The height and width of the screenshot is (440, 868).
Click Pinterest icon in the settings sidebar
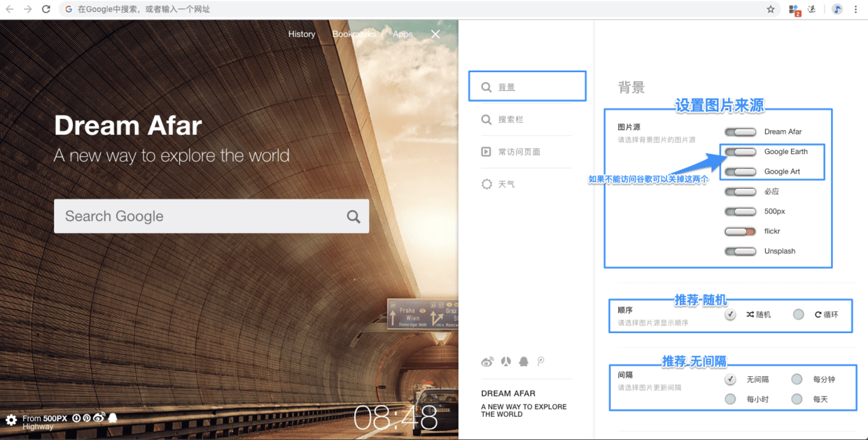[541, 362]
